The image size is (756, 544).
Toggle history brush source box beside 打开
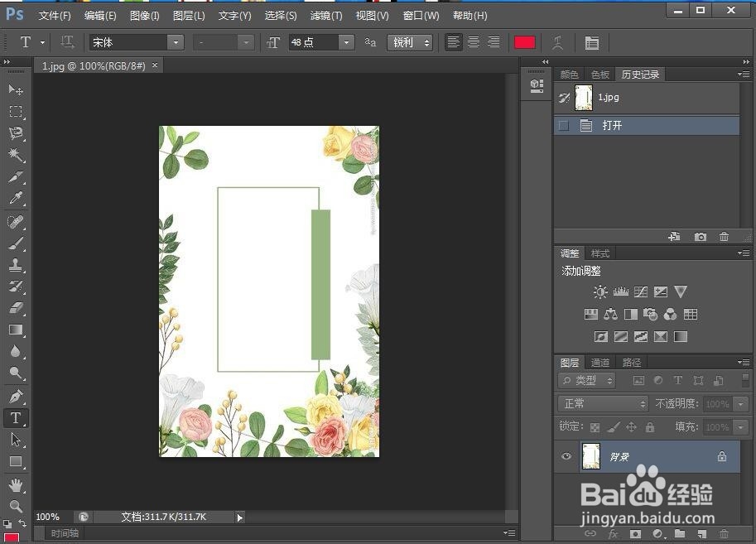click(x=563, y=126)
